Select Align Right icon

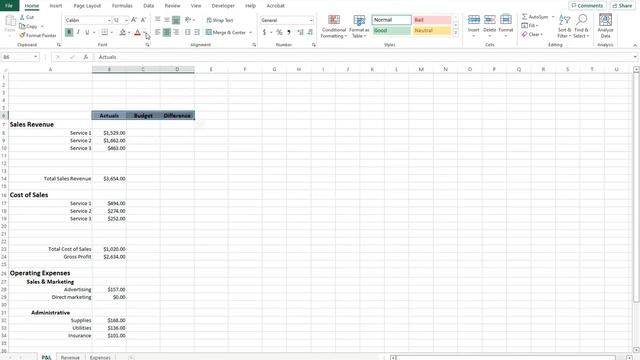click(x=176, y=32)
